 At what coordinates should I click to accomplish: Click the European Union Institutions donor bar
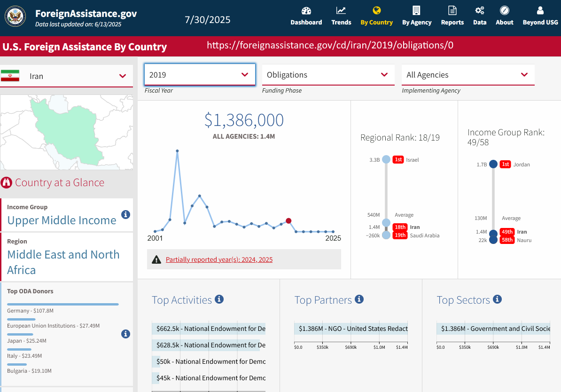pyautogui.click(x=22, y=319)
